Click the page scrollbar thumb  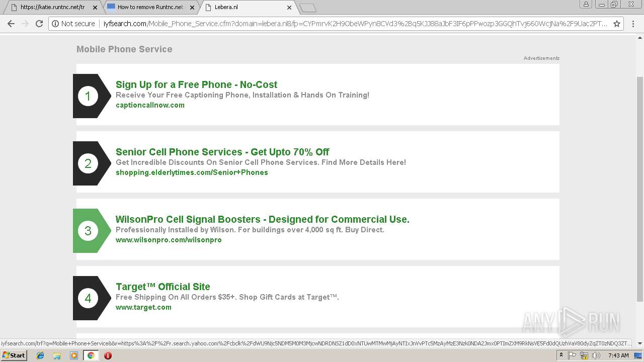click(640, 189)
